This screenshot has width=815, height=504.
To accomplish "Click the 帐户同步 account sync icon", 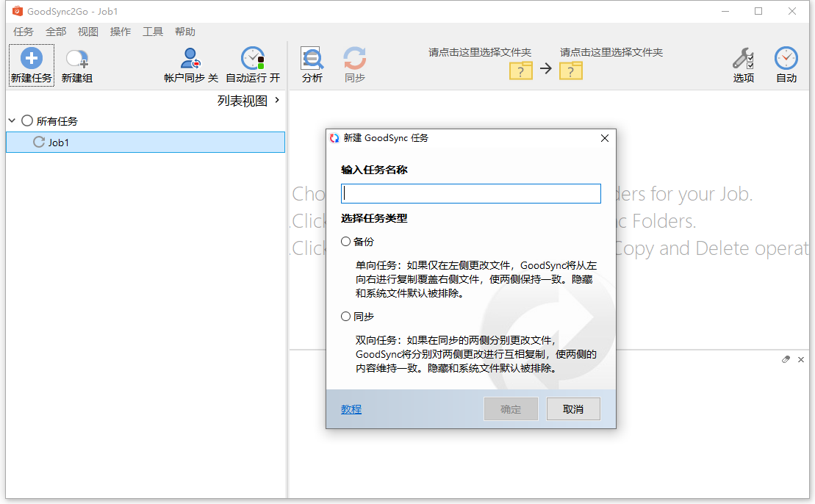I will (190, 58).
